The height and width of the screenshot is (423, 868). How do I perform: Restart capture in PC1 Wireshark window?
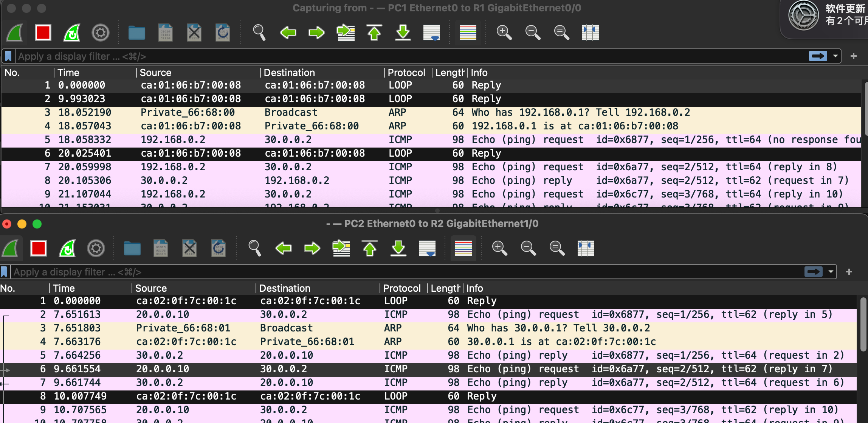coord(72,33)
